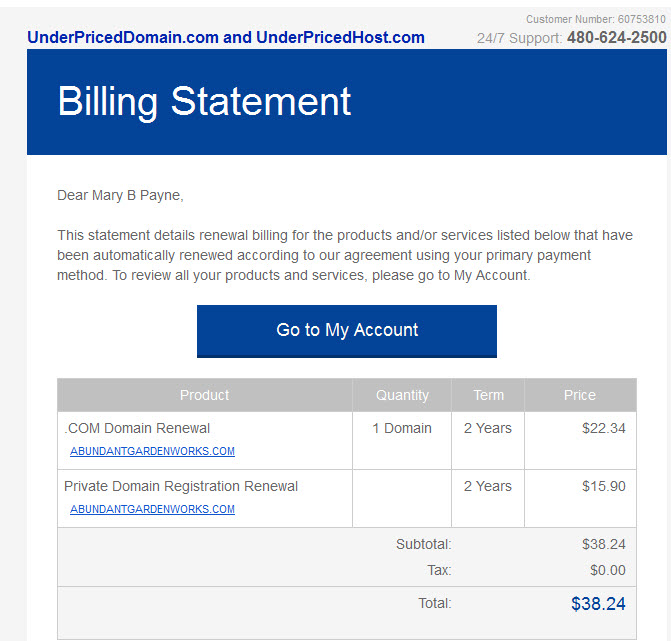The height and width of the screenshot is (641, 671).
Task: Click the Tax amount $0.00
Action: coord(608,570)
